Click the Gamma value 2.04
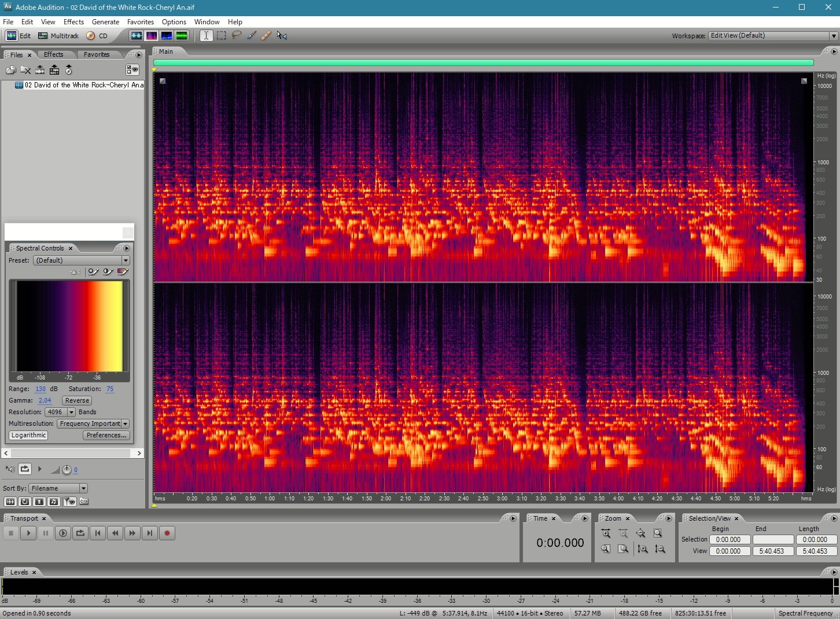840x619 pixels. pyautogui.click(x=45, y=400)
